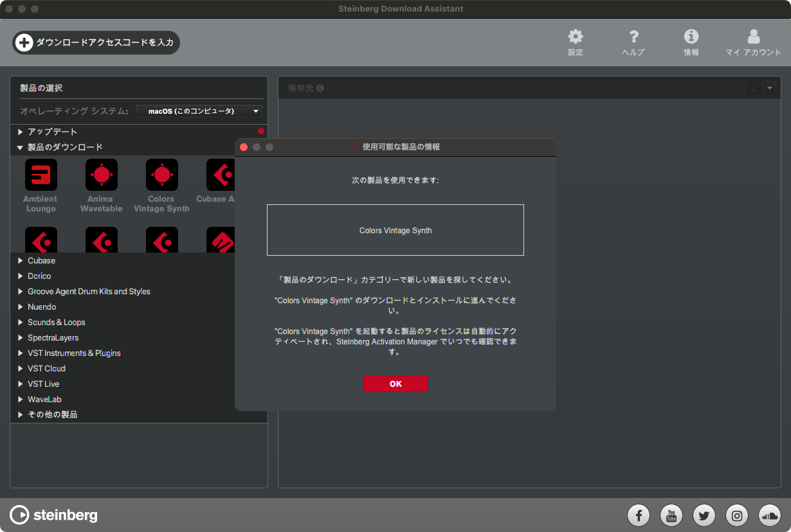
Task: Open the information icon (情報)
Action: point(691,37)
